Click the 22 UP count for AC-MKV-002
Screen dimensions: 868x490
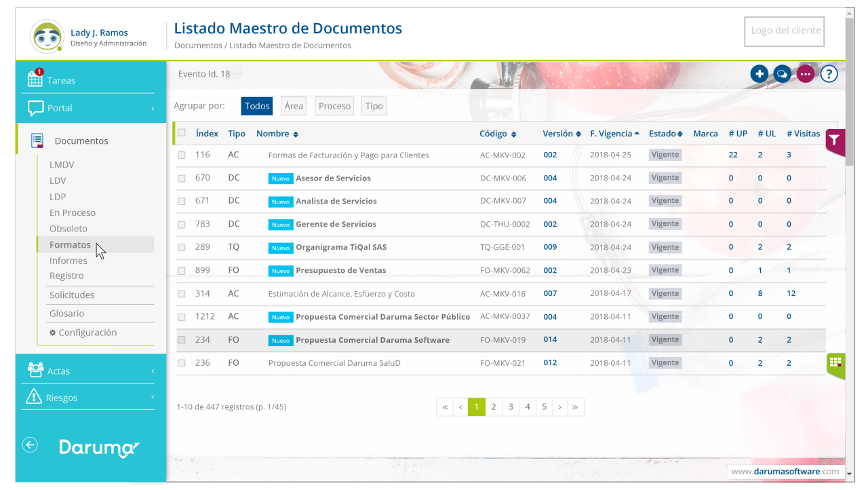(733, 155)
